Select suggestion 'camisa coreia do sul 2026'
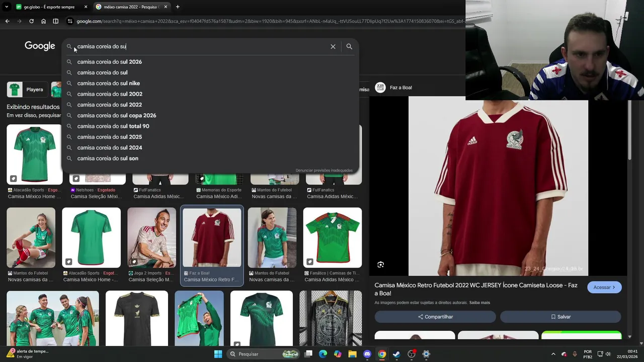 [x=210, y=62]
